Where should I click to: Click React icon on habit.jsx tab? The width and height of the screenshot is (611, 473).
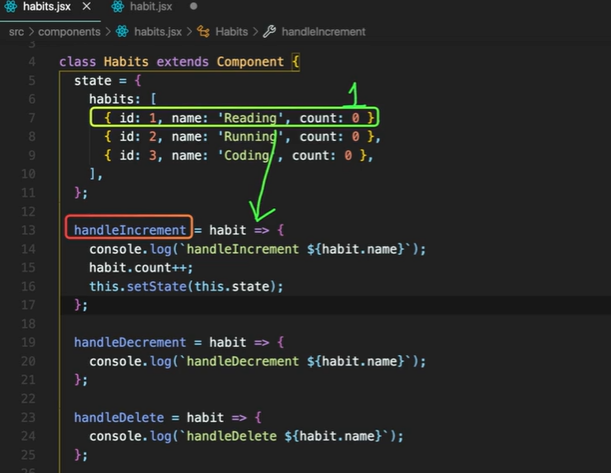pyautogui.click(x=118, y=7)
